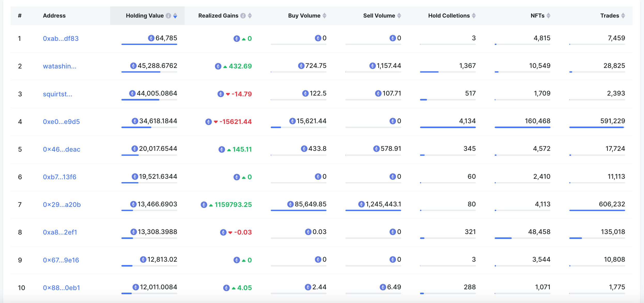Click ETH icon beside 1,245,443.1 sell volume
Image resolution: width=644 pixels, height=303 pixels.
point(361,204)
